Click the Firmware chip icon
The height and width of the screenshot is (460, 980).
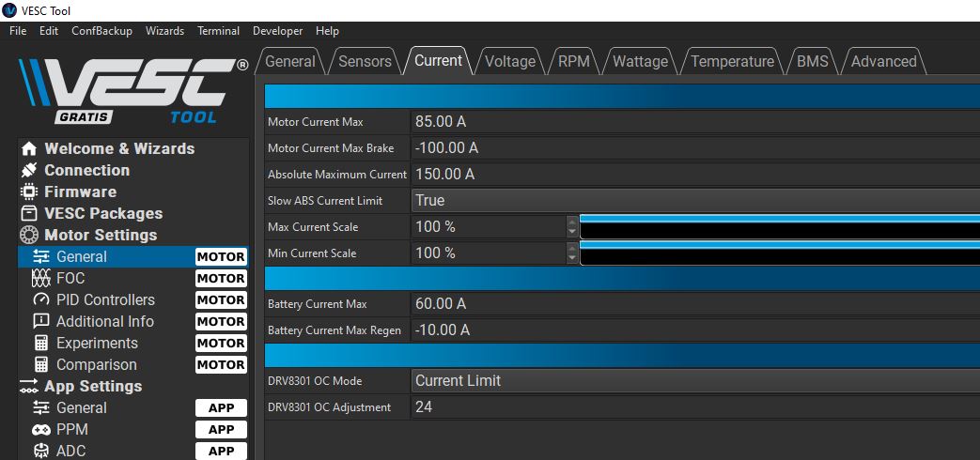[28, 192]
